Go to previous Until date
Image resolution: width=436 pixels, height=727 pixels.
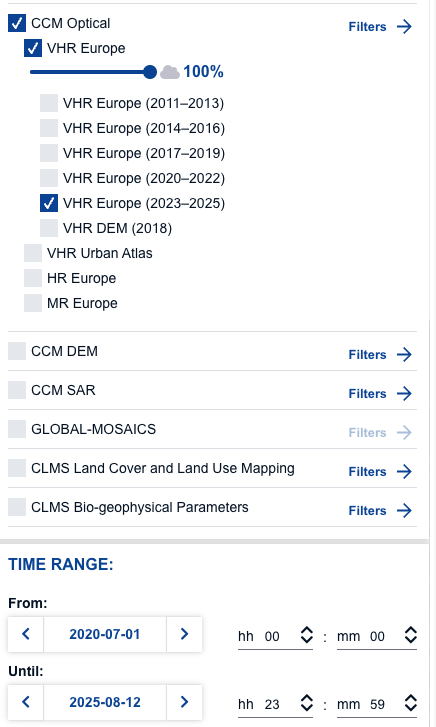tap(26, 702)
